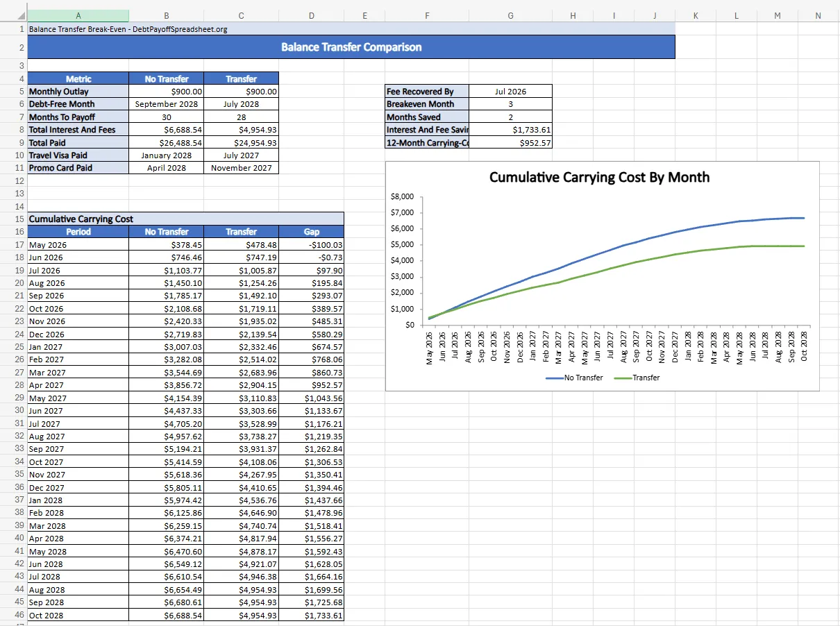Select the 'No Transfer' chart legend entry
This screenshot has height=626, width=840.
click(574, 378)
